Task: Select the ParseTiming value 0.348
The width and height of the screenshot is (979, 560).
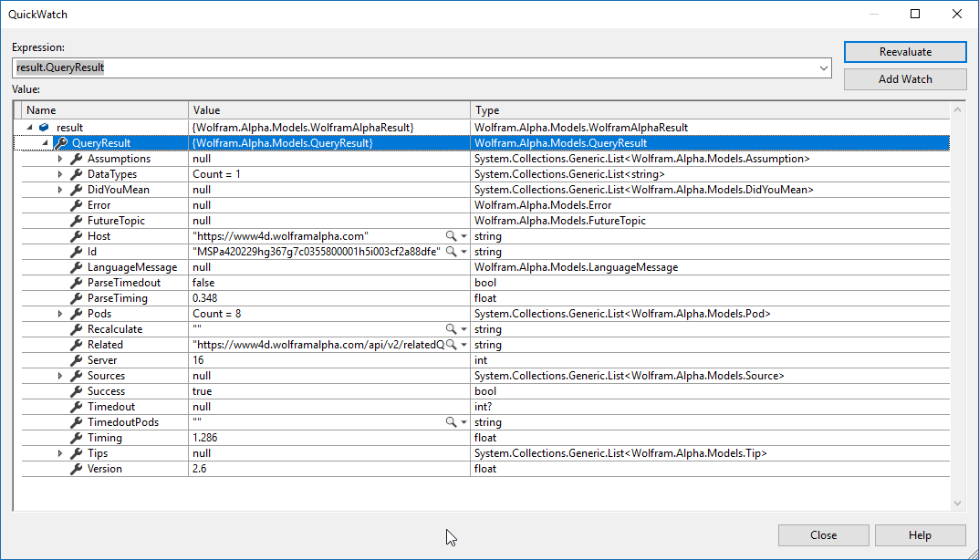Action: click(x=204, y=298)
